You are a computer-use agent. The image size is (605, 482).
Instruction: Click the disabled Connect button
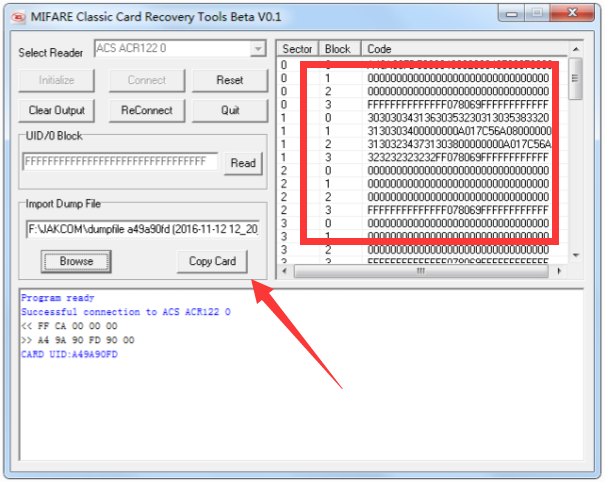point(147,80)
